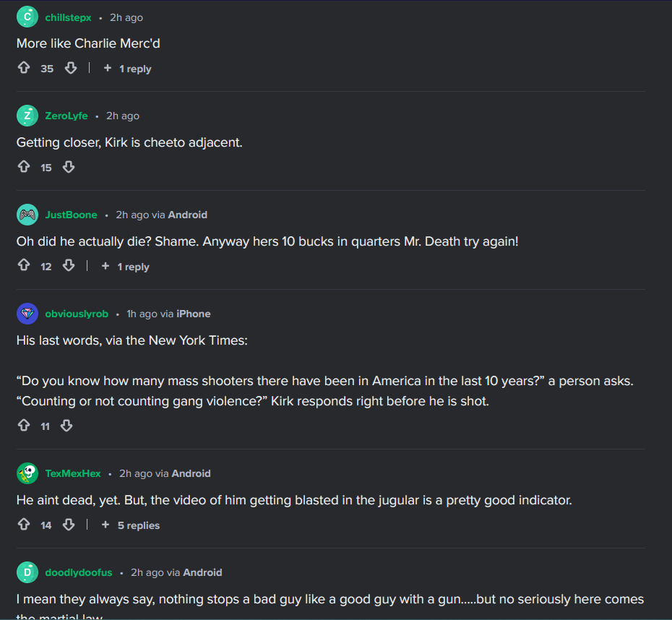Screen dimensions: 672x620
Task: Expand 1 reply under JustBoone's comment
Action: (x=126, y=267)
